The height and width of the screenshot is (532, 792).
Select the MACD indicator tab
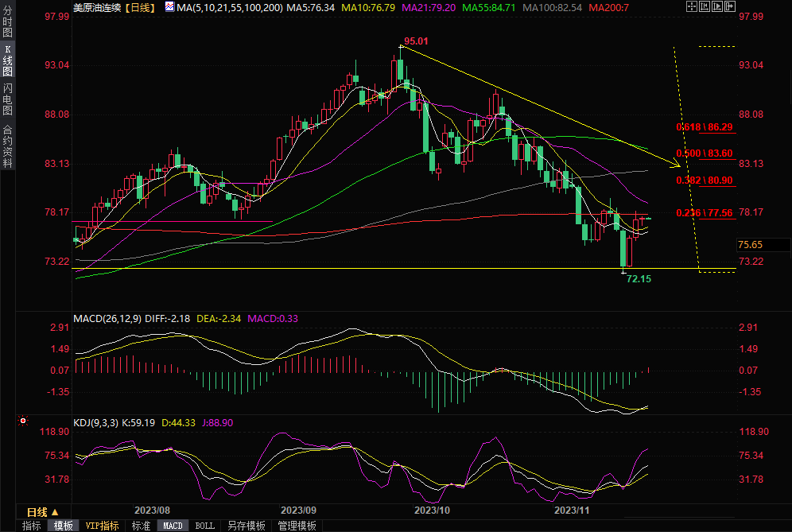[173, 526]
